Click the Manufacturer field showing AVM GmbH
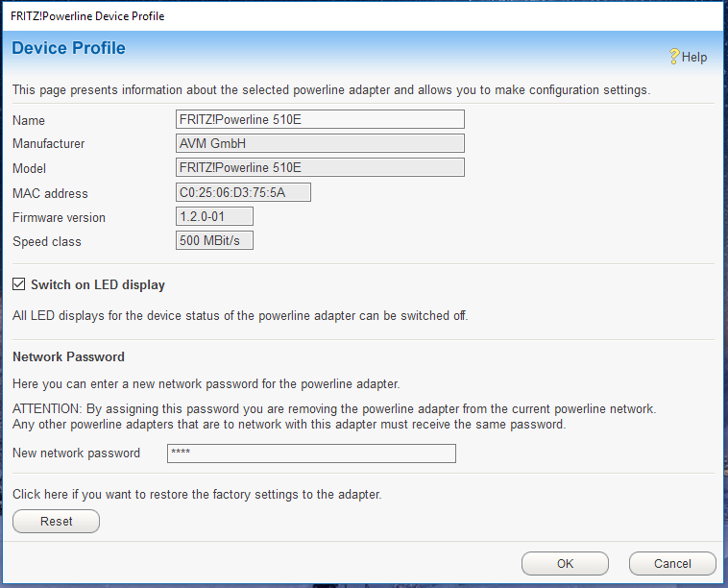The image size is (728, 588). [320, 143]
